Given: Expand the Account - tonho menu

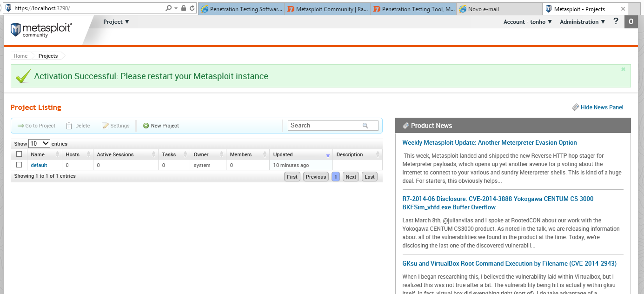Looking at the screenshot, I should click(x=528, y=22).
